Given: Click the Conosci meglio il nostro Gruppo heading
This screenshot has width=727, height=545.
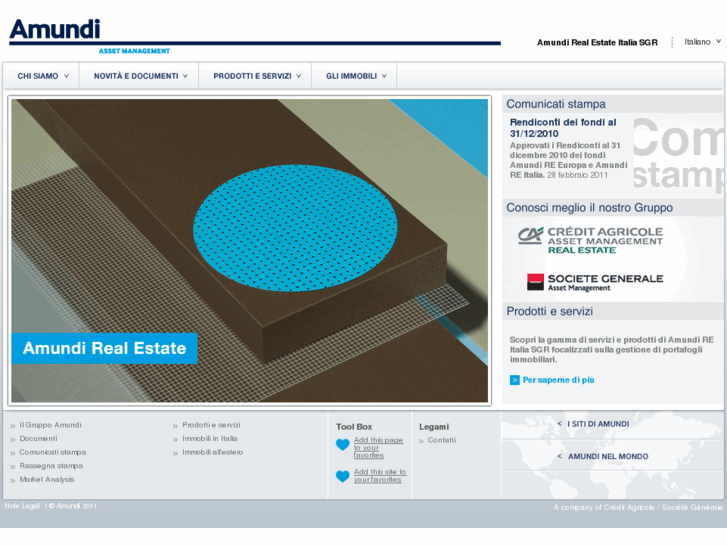Looking at the screenshot, I should pos(589,208).
